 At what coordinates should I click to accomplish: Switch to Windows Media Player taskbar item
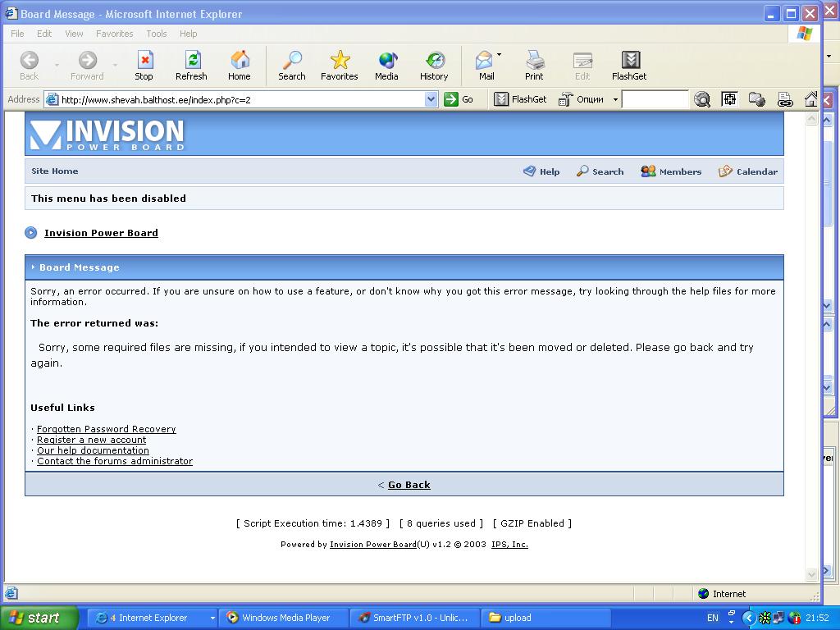(284, 618)
